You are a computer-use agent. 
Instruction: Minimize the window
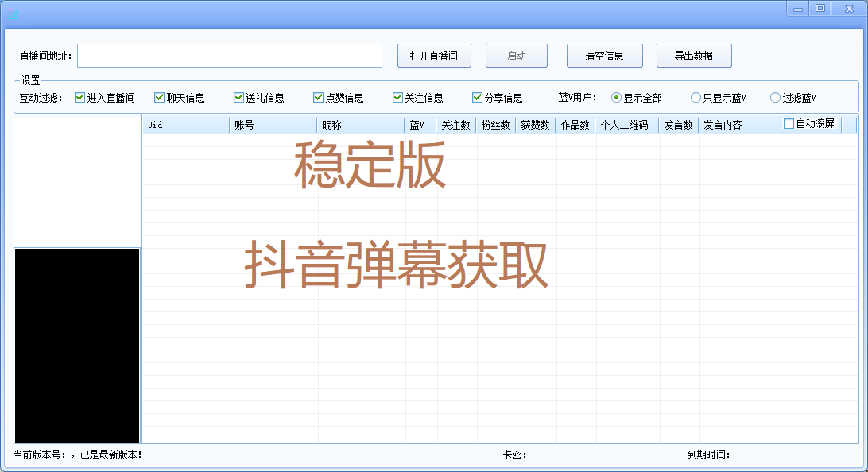[x=798, y=9]
